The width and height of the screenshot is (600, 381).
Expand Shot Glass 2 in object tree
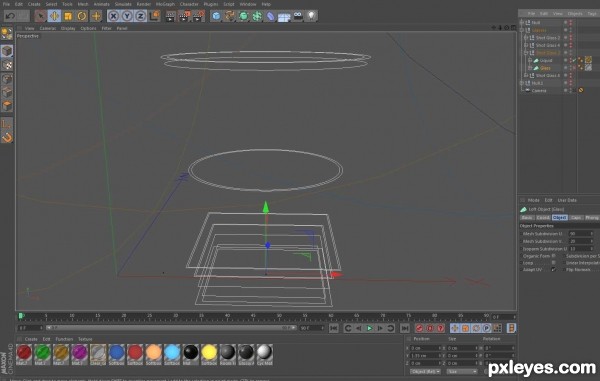pyautogui.click(x=526, y=38)
